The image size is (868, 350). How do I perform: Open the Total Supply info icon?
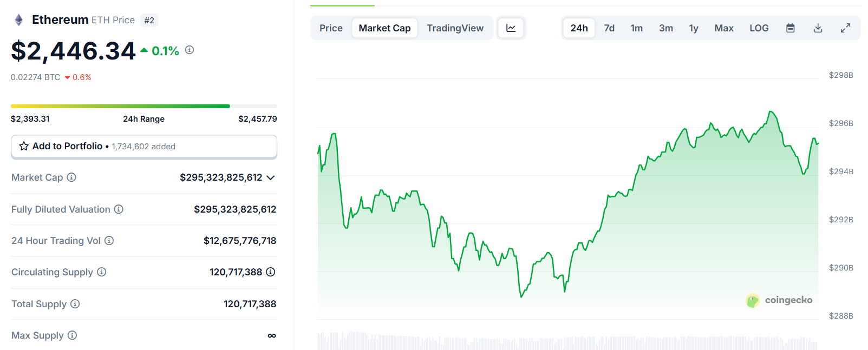(75, 304)
